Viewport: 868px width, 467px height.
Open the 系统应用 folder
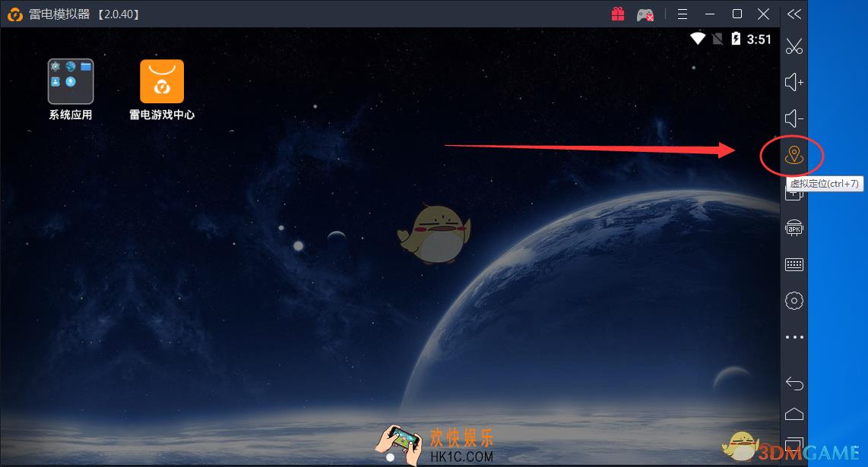point(70,90)
